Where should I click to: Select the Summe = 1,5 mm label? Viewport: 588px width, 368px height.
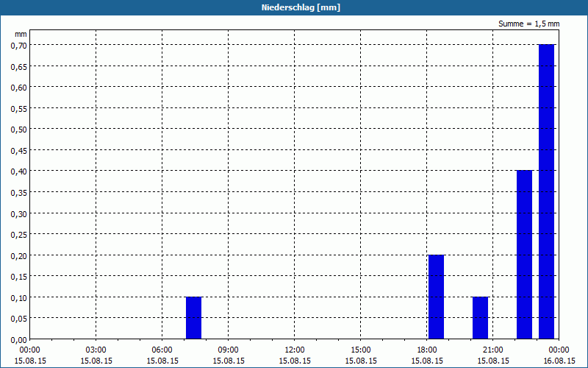(528, 24)
